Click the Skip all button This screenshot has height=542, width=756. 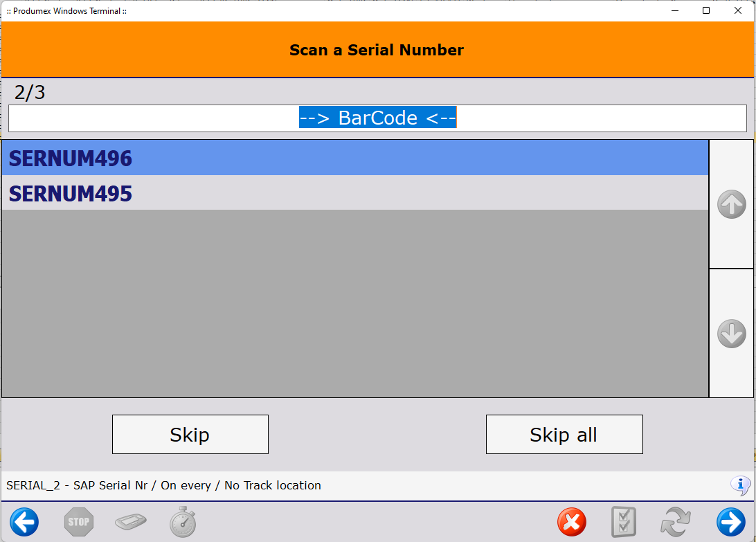[564, 435]
